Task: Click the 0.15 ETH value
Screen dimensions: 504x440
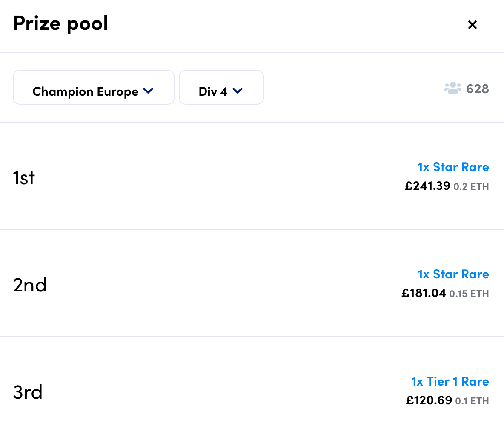Action: point(469,294)
